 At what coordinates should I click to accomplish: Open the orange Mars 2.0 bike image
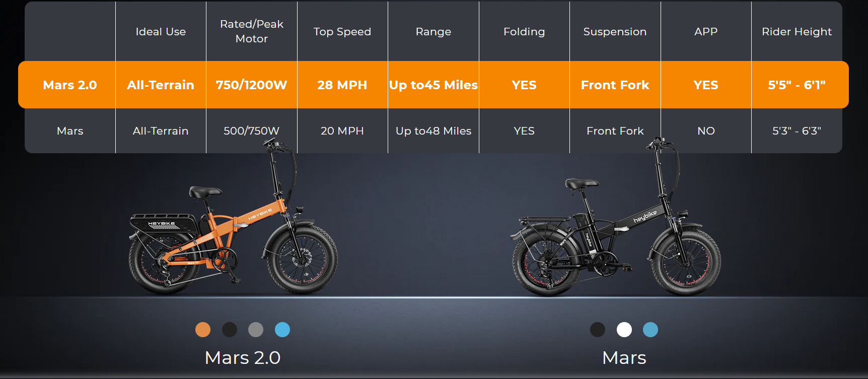[233, 218]
